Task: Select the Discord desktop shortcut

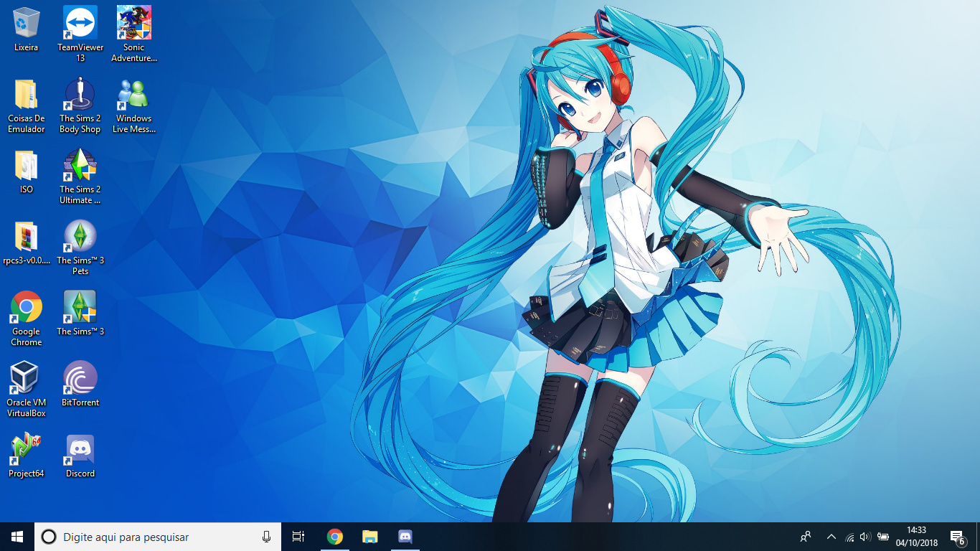Action: [80, 456]
